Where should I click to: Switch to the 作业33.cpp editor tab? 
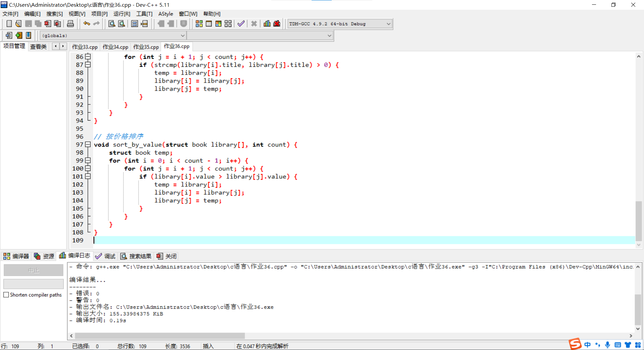coord(85,47)
